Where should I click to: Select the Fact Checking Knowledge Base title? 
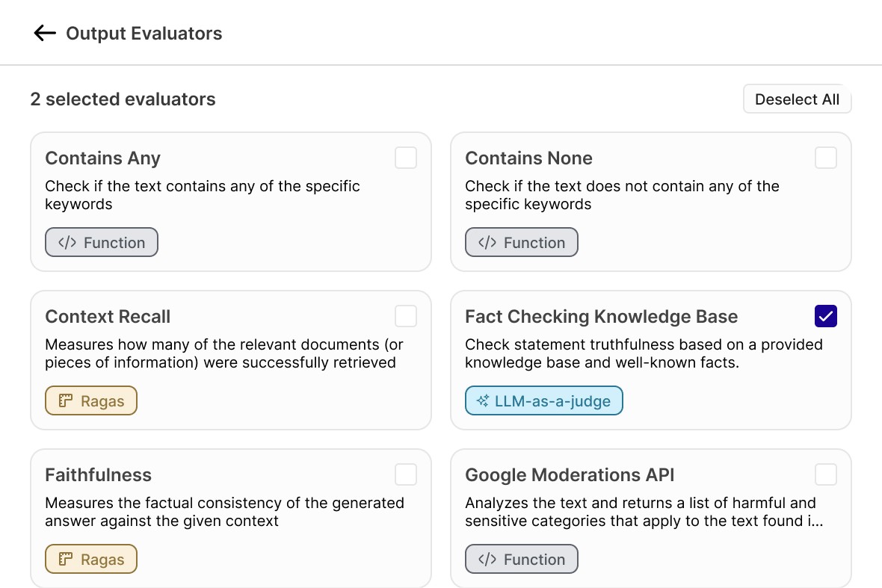click(601, 317)
